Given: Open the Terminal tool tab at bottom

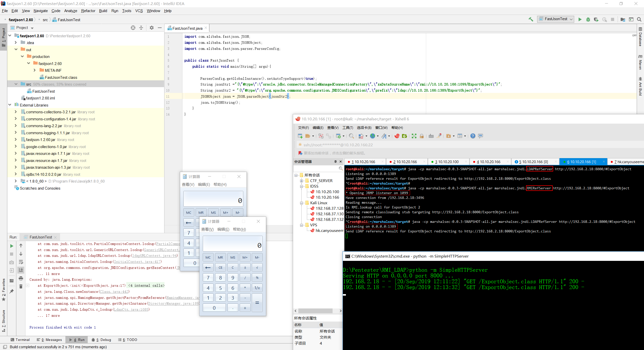Looking at the screenshot, I should click(20, 340).
